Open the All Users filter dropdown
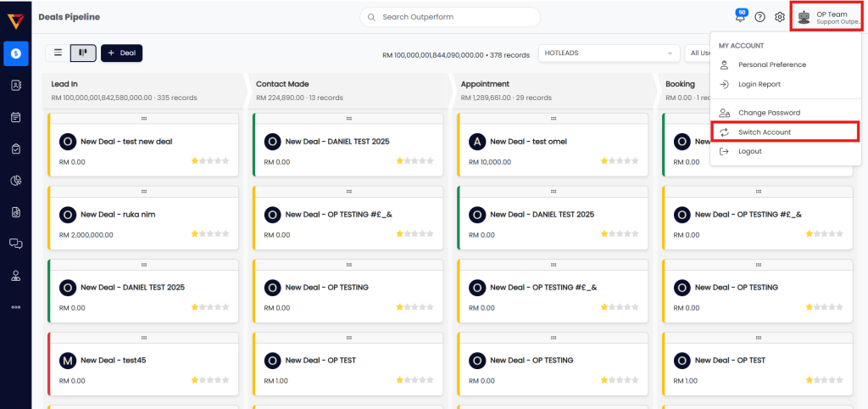The image size is (868, 409). click(x=697, y=53)
